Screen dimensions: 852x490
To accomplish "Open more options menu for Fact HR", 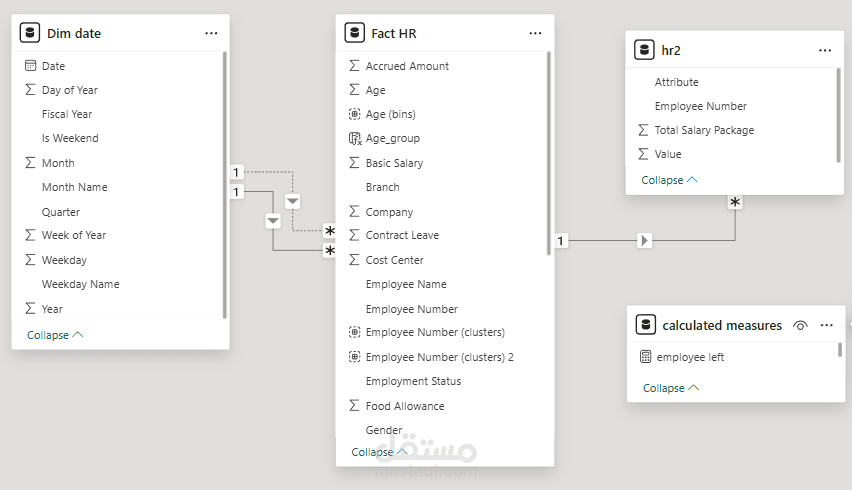I will [535, 33].
